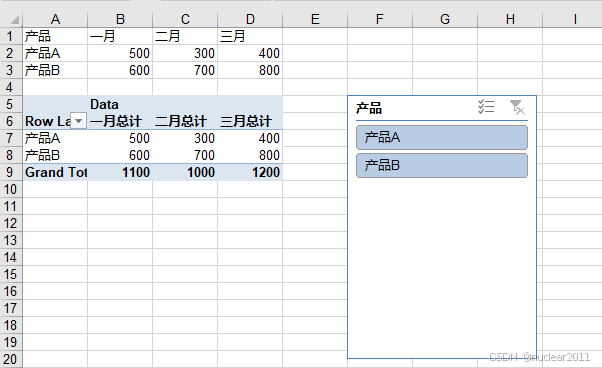Click cell A2 containing 产品A
The width and height of the screenshot is (602, 368).
tap(55, 53)
